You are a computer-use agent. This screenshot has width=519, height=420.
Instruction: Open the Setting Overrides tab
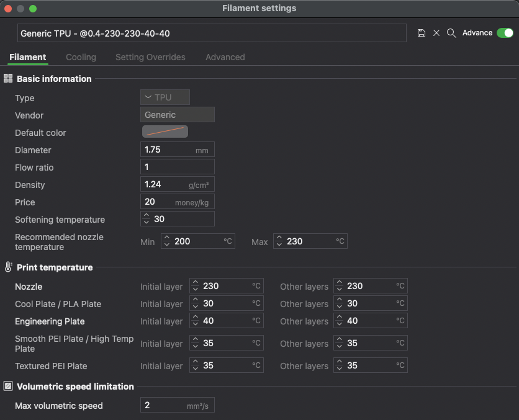click(x=150, y=57)
